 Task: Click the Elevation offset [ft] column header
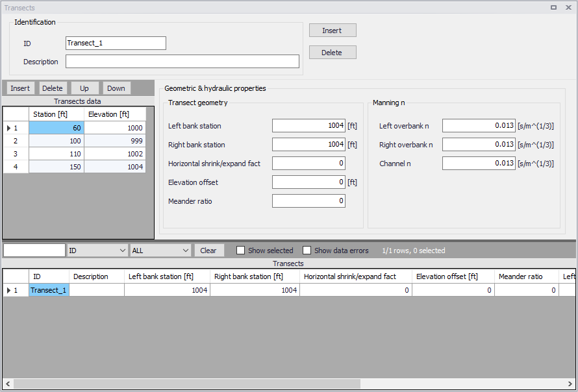(453, 276)
